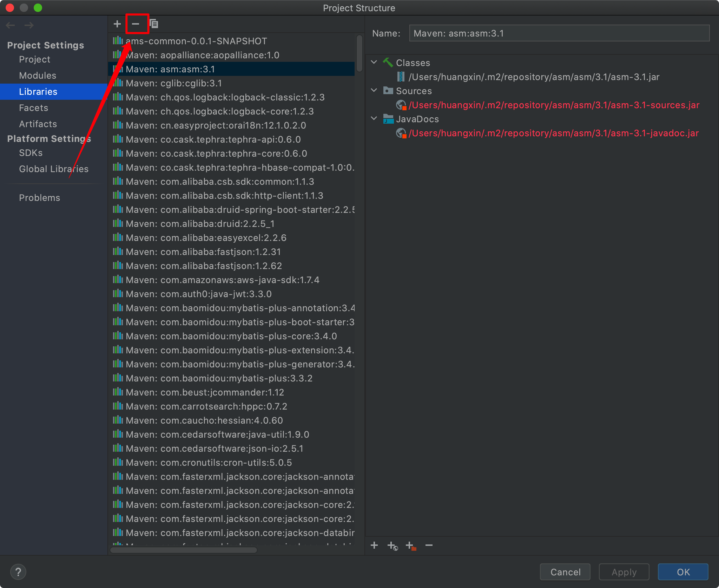The image size is (719, 588).
Task: Select Maven: aopalliance:aopalliance:1.0 library
Action: click(231, 55)
